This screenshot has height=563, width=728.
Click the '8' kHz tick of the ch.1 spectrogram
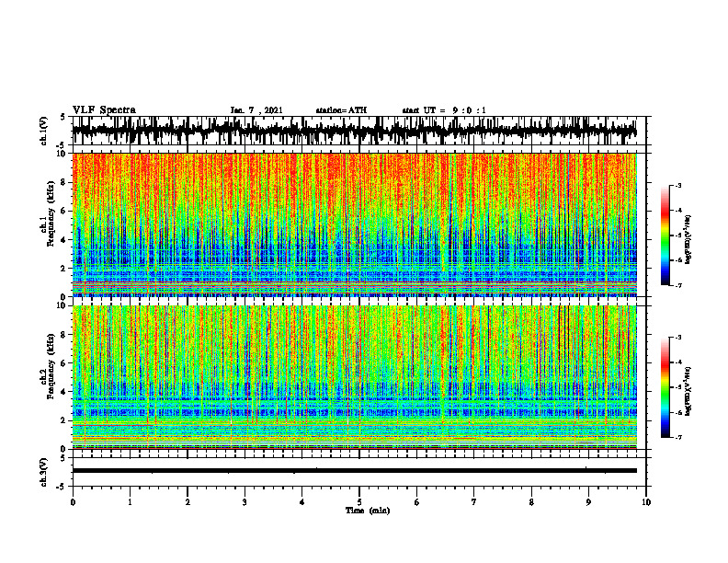tap(64, 182)
